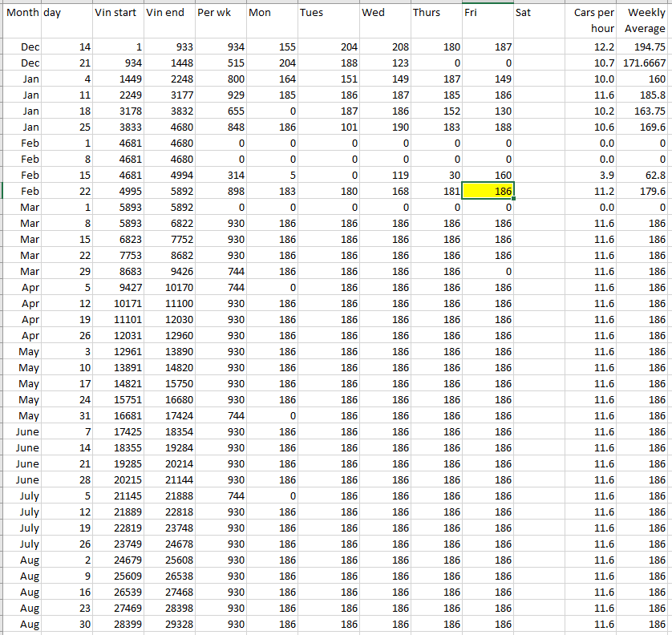
Task: Select Weekly Average value 62.8
Action: click(646, 176)
